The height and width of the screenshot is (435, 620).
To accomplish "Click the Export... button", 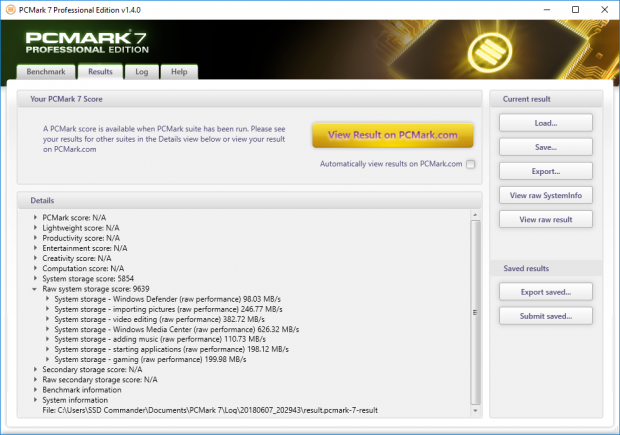I will (546, 171).
